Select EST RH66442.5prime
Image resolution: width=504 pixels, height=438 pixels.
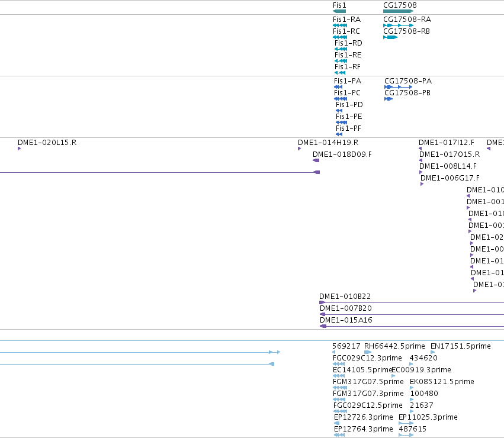pos(394,346)
